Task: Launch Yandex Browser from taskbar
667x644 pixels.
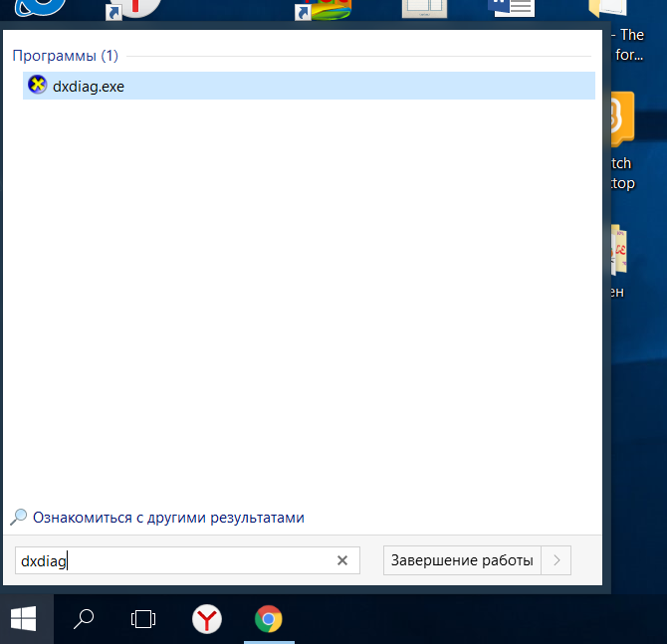Action: coord(207,619)
